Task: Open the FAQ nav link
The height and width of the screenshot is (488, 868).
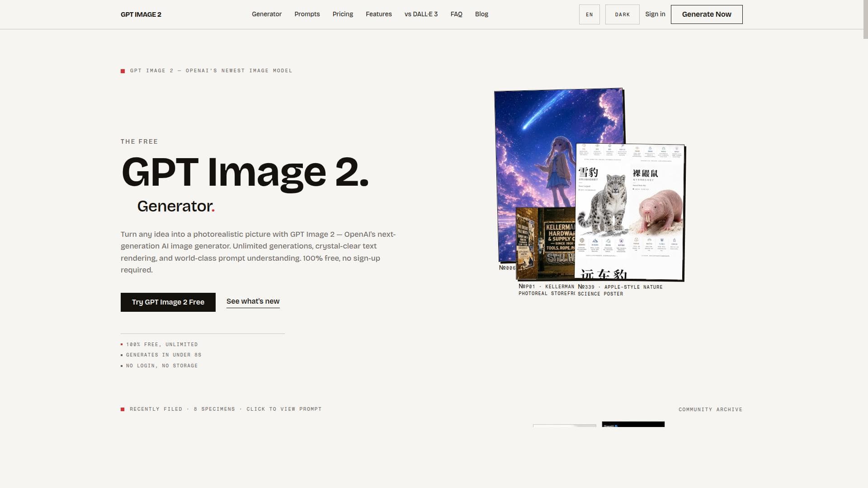Action: (x=456, y=14)
